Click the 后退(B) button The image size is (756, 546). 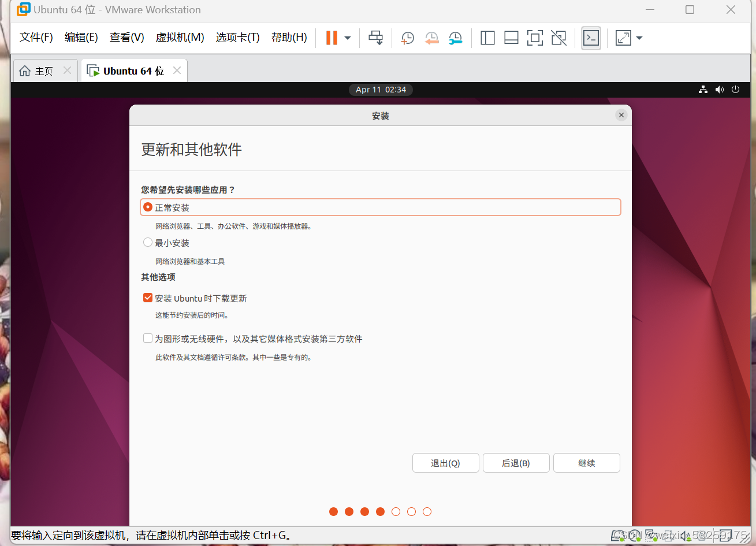coord(516,463)
